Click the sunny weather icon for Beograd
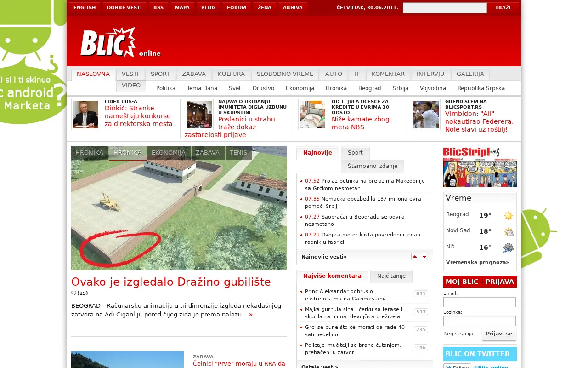Image resolution: width=588 pixels, height=368 pixels. 508,215
